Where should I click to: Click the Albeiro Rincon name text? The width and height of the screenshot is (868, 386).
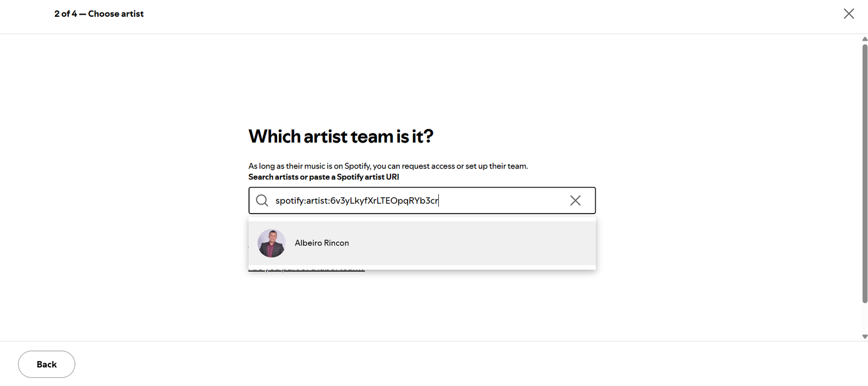pyautogui.click(x=322, y=243)
